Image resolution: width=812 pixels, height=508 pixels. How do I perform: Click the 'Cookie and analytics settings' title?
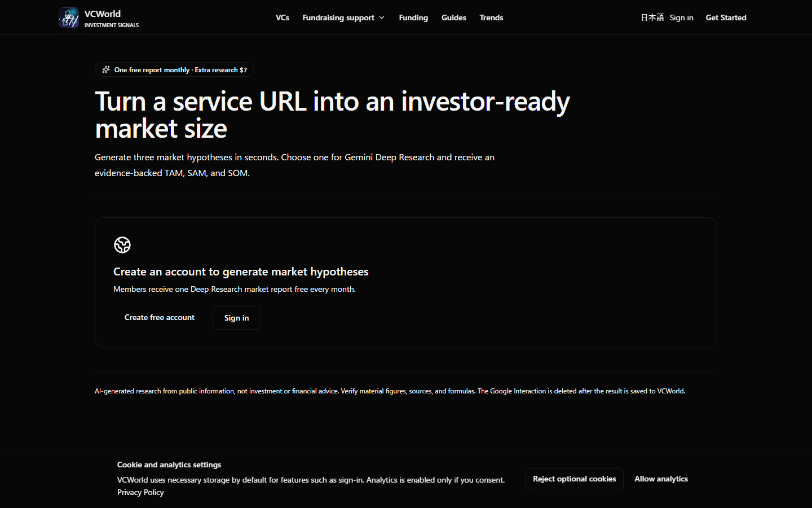pyautogui.click(x=169, y=465)
